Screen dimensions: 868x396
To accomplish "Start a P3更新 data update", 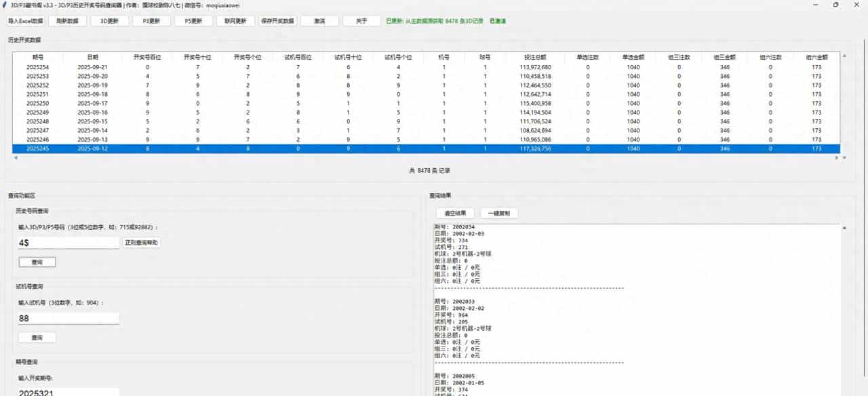I will [150, 20].
